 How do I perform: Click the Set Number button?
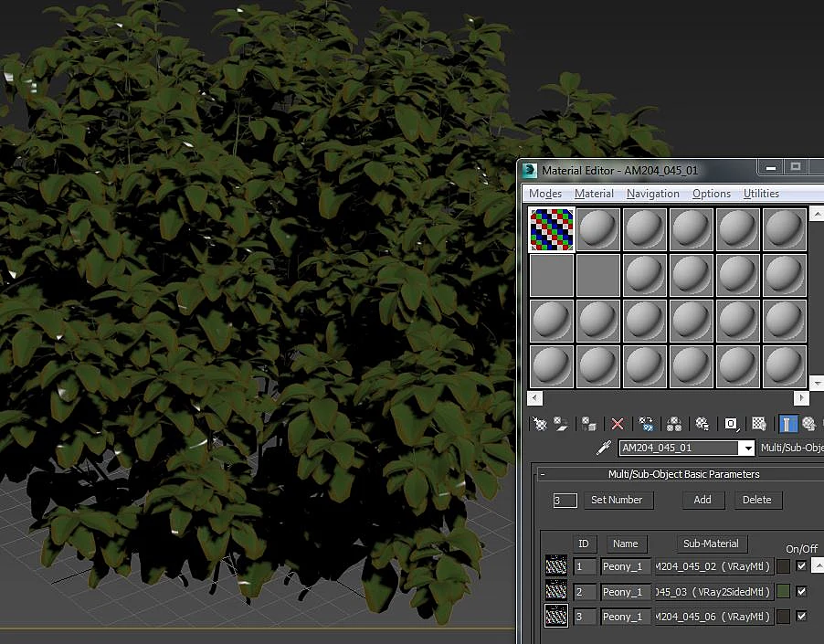click(x=617, y=500)
